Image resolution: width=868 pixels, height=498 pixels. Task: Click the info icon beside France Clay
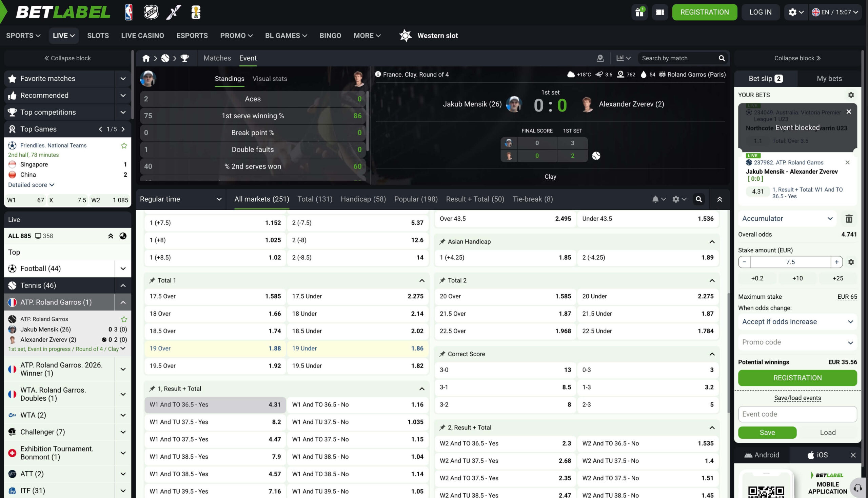(378, 74)
